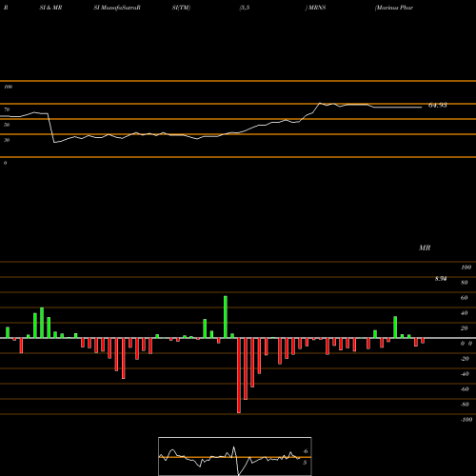This screenshot has height=476, width=476.
Task: Click the ') MRNS' ticker text
Action: tap(315, 8)
